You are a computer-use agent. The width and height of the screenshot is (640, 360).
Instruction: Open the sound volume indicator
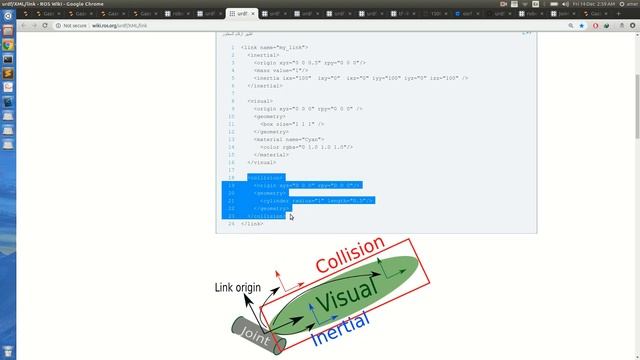pyautogui.click(x=565, y=4)
